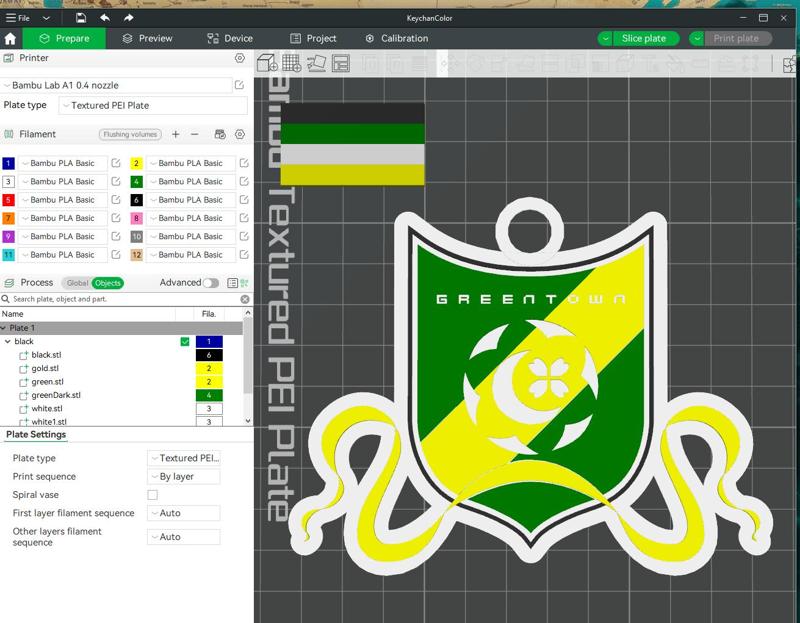Click the object search field
The height and width of the screenshot is (623, 800).
click(120, 299)
